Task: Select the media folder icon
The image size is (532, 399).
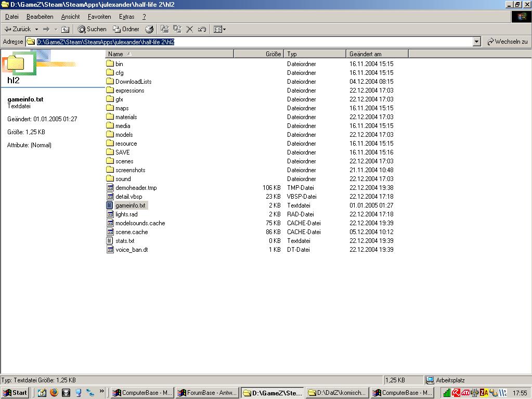Action: coord(110,125)
